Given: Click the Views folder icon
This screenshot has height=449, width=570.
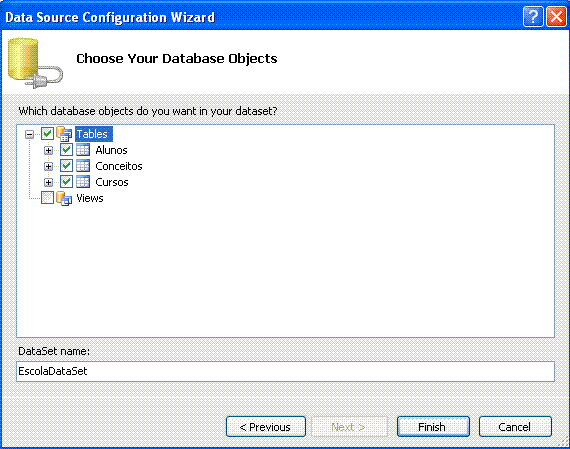Looking at the screenshot, I should click(x=64, y=198).
